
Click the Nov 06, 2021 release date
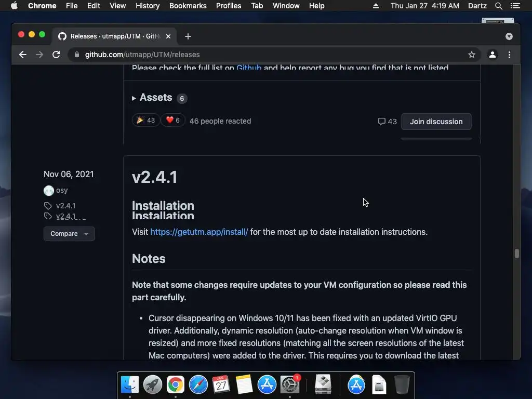click(x=69, y=174)
